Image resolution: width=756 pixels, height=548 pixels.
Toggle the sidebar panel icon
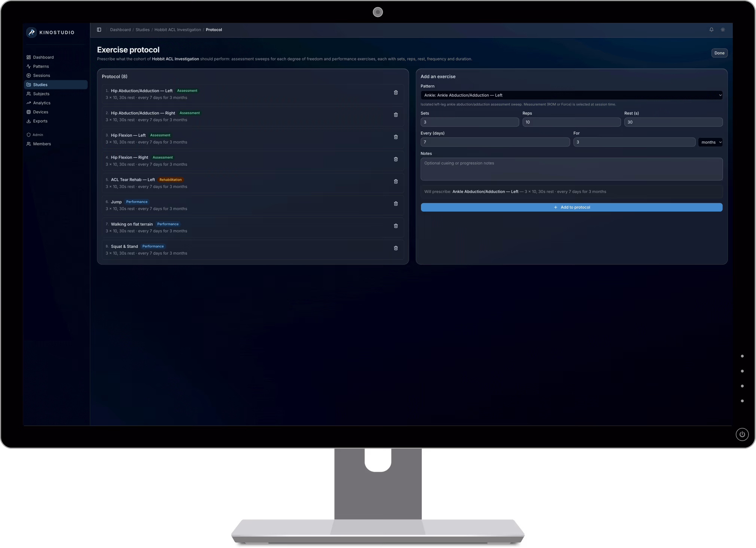[x=99, y=30]
